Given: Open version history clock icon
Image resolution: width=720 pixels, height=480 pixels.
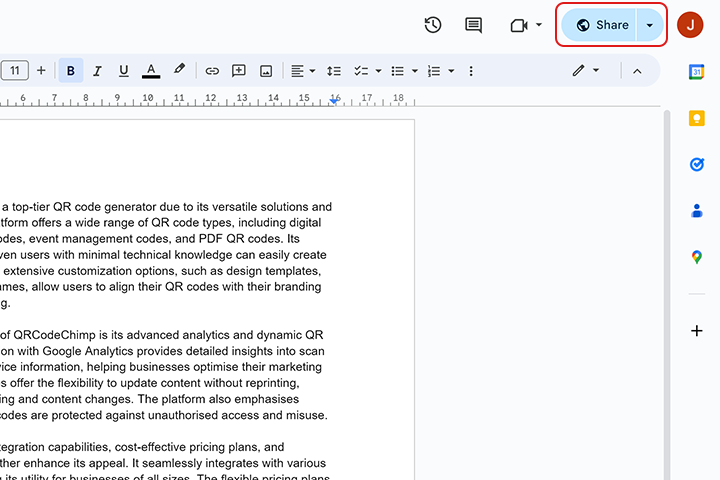Looking at the screenshot, I should [x=433, y=25].
